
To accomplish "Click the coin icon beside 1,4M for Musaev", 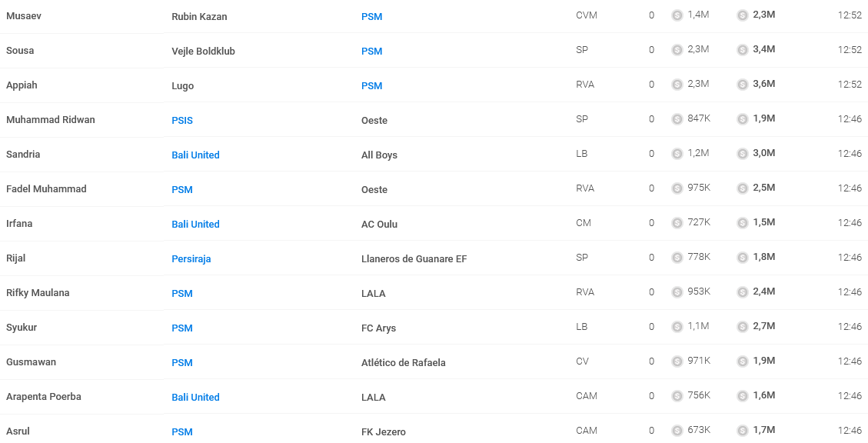I will click(677, 15).
